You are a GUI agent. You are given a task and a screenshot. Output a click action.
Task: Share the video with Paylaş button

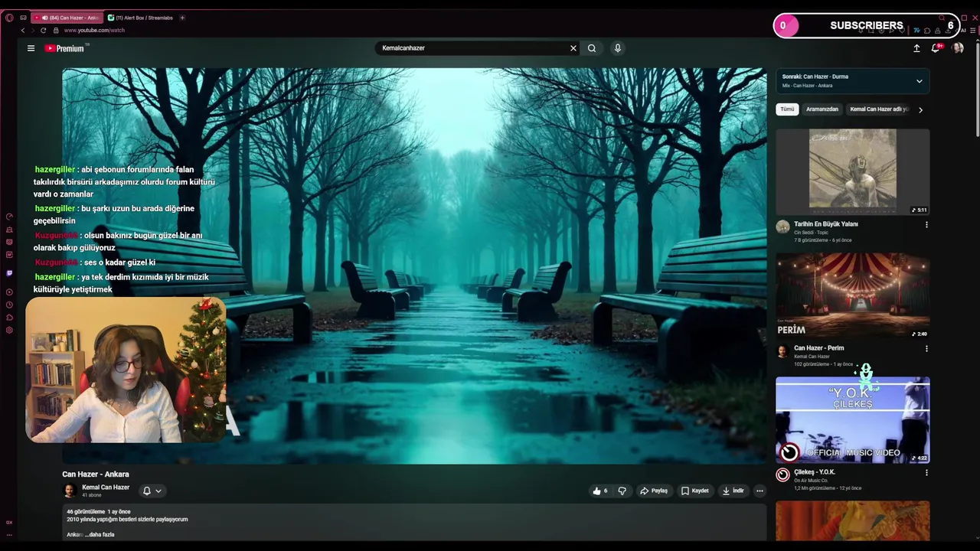[654, 491]
